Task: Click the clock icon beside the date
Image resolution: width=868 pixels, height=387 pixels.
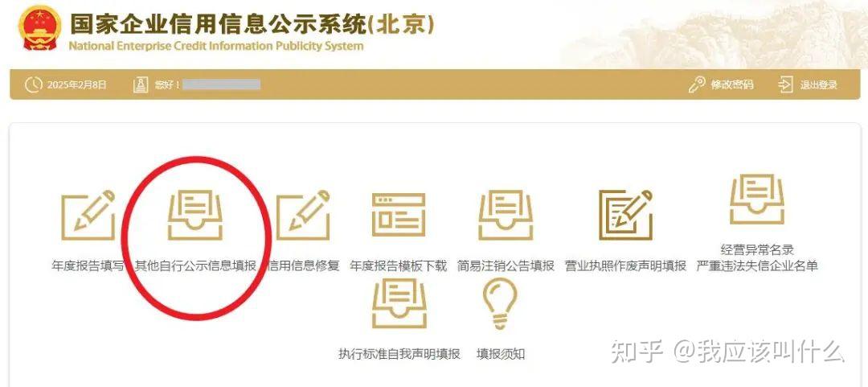Action: pos(34,84)
